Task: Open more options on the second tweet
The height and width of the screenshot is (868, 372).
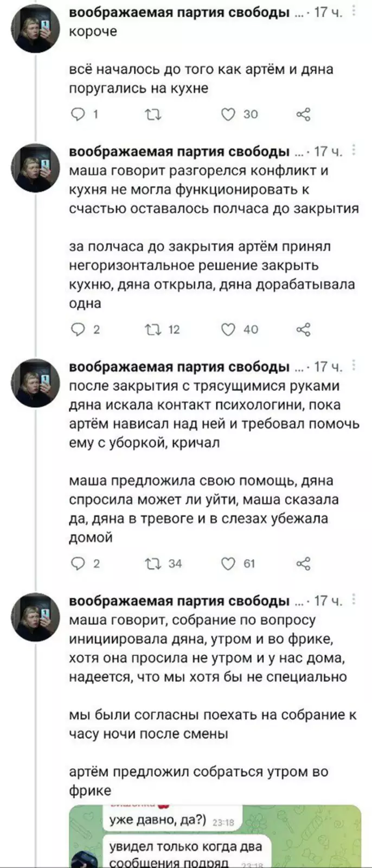Action: click(354, 150)
